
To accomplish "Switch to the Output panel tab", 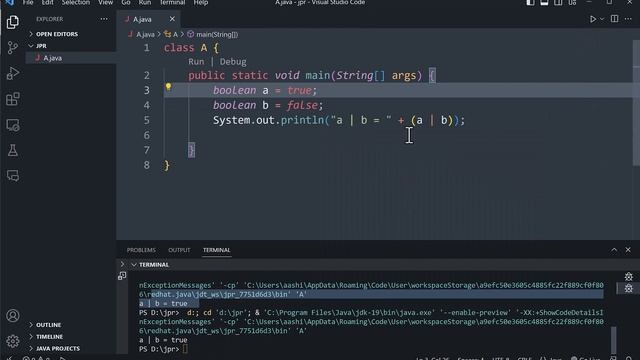I will pos(179,250).
